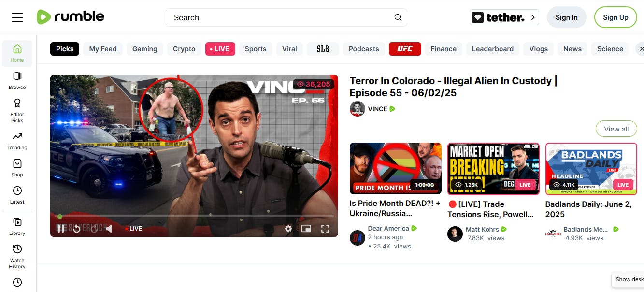Select the Finance category tab
This screenshot has width=644, height=292.
pyautogui.click(x=444, y=49)
